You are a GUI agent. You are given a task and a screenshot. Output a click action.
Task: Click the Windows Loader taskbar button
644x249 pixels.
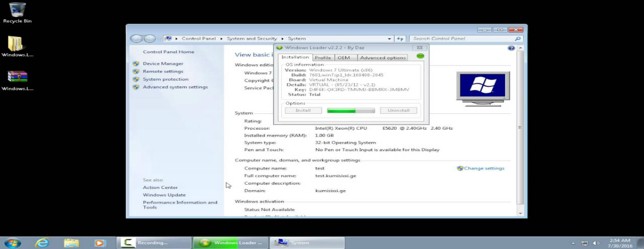point(231,243)
